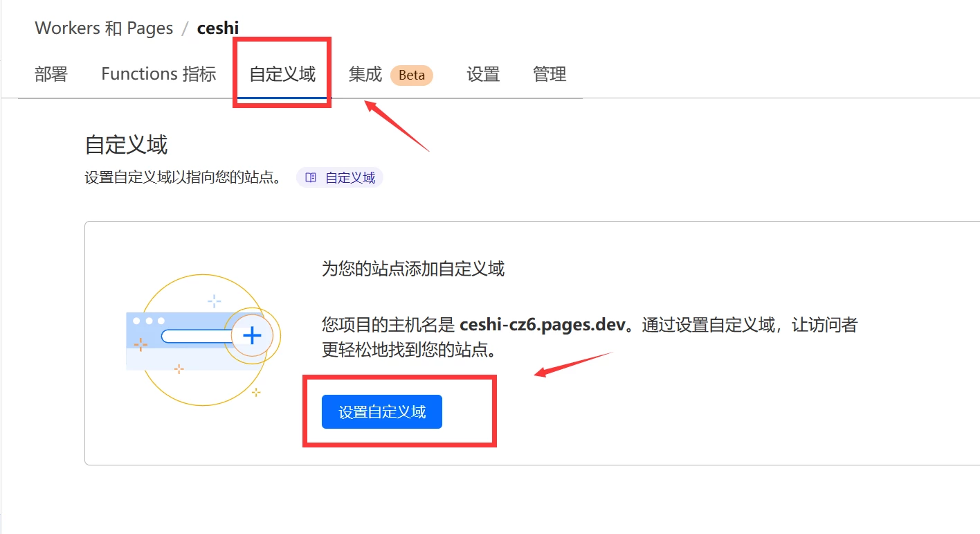The height and width of the screenshot is (534, 980).
Task: Click the ceshi project name in breadcrumb
Action: [x=218, y=28]
